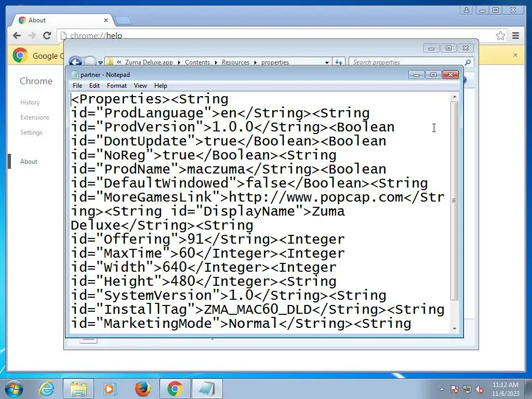Open History in Chrome sidebar
532x399 pixels.
[30, 102]
